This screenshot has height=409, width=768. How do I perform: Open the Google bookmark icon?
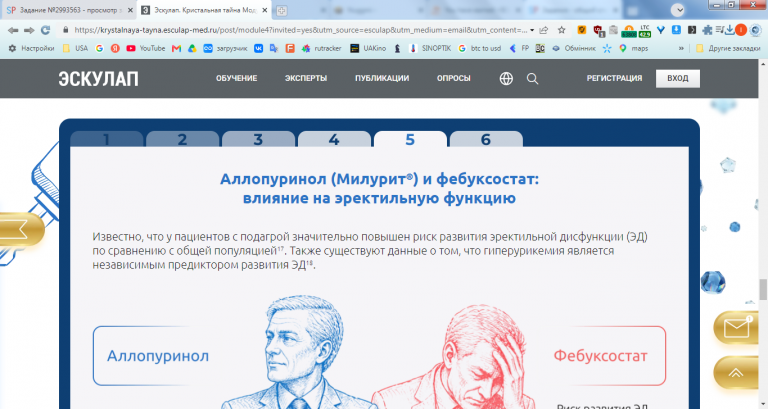99,48
